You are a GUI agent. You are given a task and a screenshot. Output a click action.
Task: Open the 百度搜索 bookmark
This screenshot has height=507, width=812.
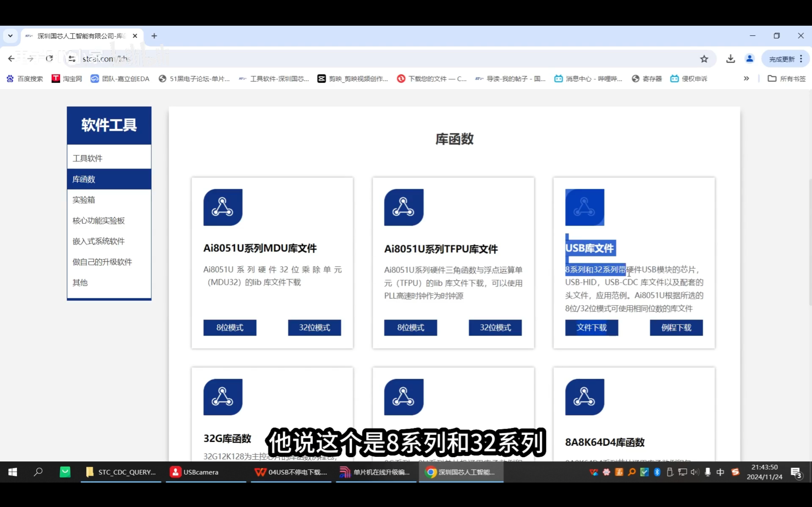click(x=25, y=78)
